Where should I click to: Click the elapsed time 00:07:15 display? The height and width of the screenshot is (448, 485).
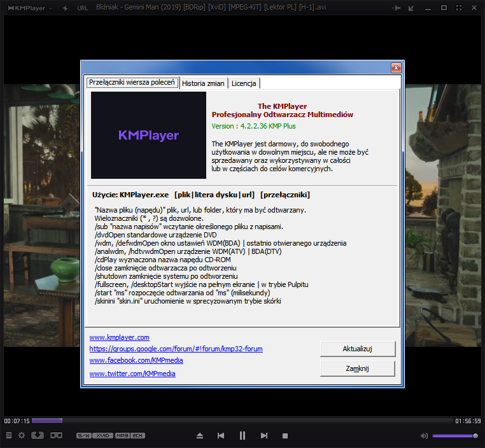point(17,421)
